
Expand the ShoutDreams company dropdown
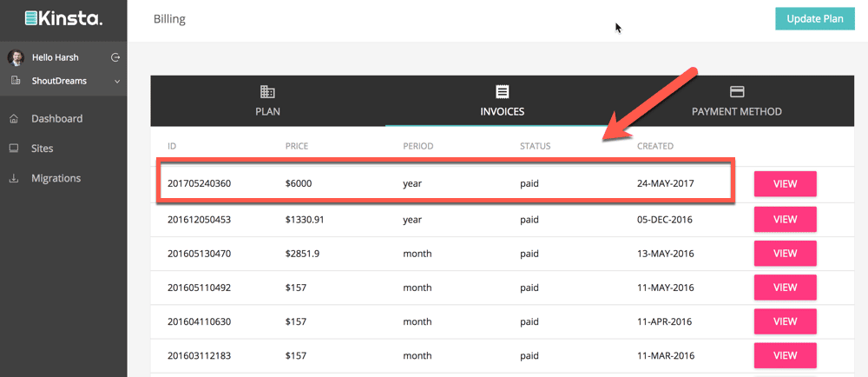point(117,82)
